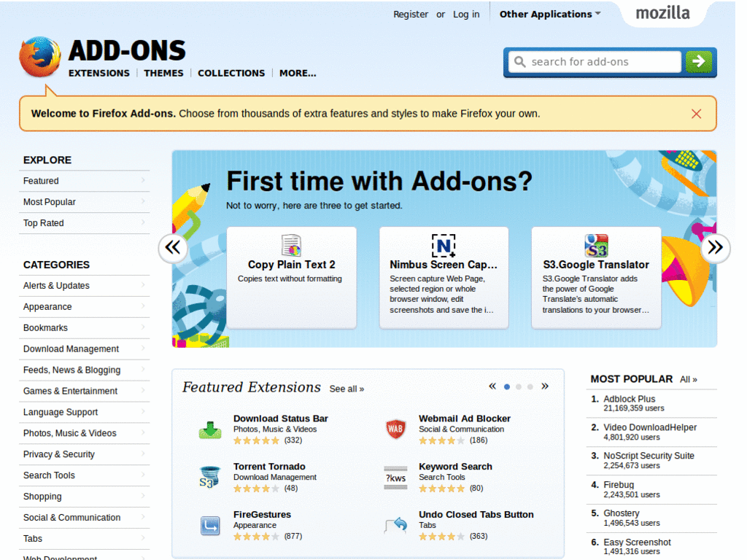Open Games & Entertainment category
The height and width of the screenshot is (560, 747).
[x=85, y=391]
